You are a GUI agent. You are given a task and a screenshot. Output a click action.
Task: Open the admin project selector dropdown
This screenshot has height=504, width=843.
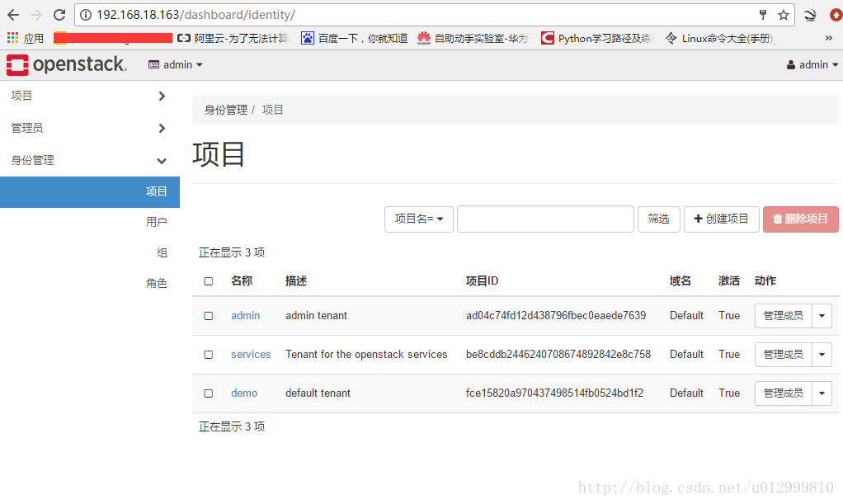pyautogui.click(x=176, y=64)
